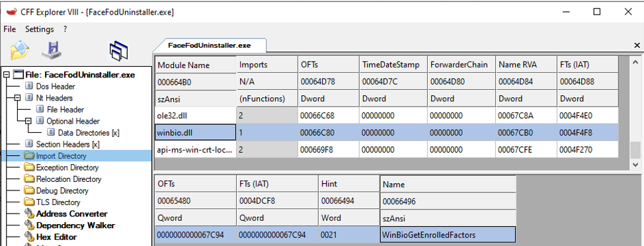Maximize the CFF Explorer window

pos(597,11)
